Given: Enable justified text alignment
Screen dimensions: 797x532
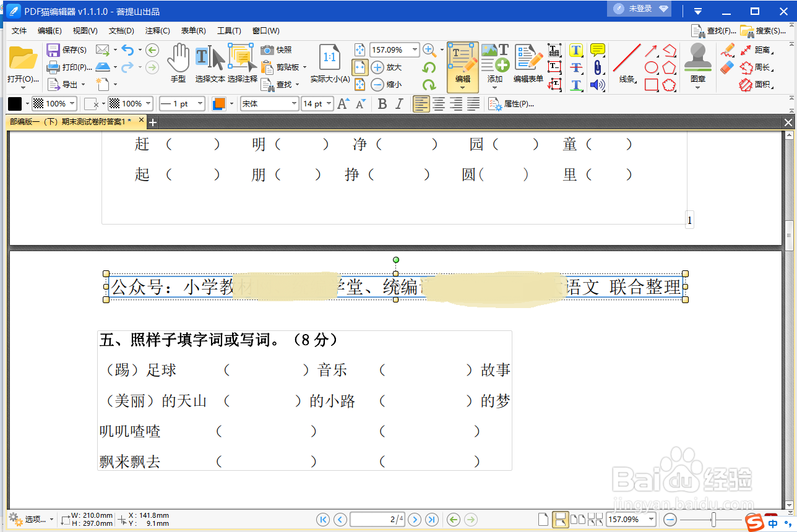Looking at the screenshot, I should pyautogui.click(x=473, y=104).
